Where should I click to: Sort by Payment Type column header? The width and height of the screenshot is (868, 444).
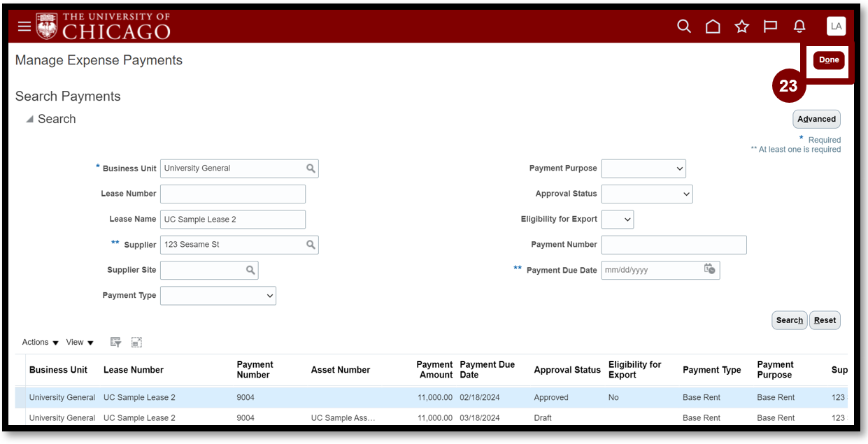point(712,370)
